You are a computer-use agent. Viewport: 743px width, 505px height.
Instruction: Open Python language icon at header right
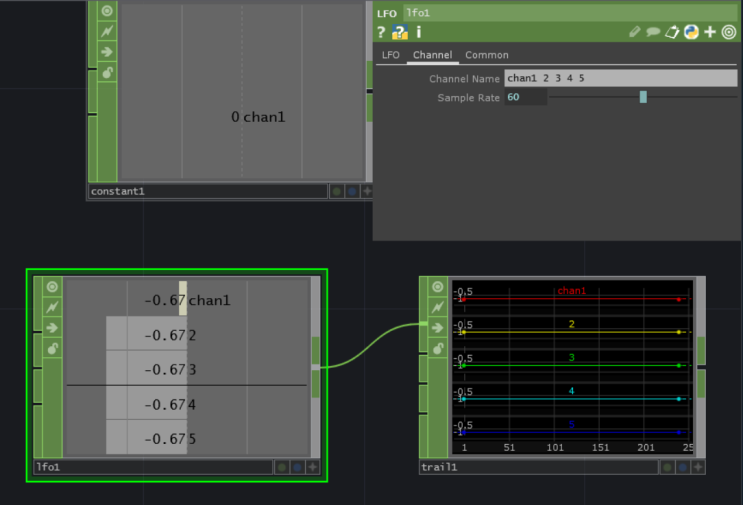point(691,32)
